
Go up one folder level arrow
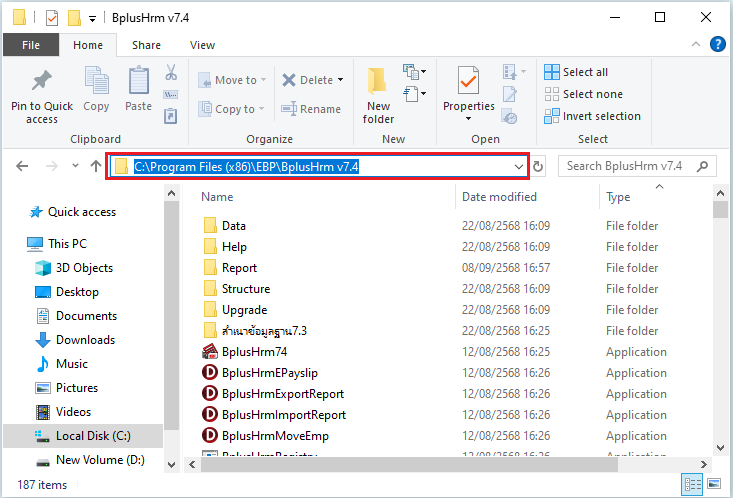coord(96,167)
